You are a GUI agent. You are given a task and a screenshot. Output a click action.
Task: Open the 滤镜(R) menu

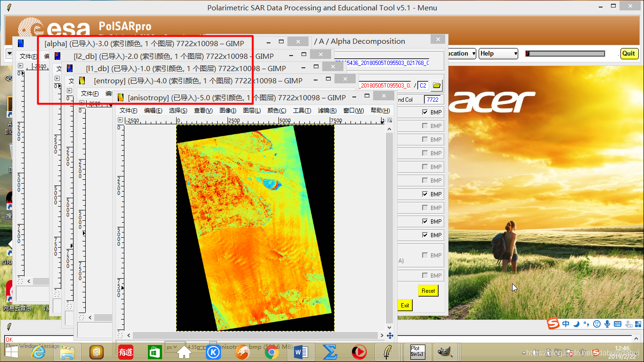327,111
